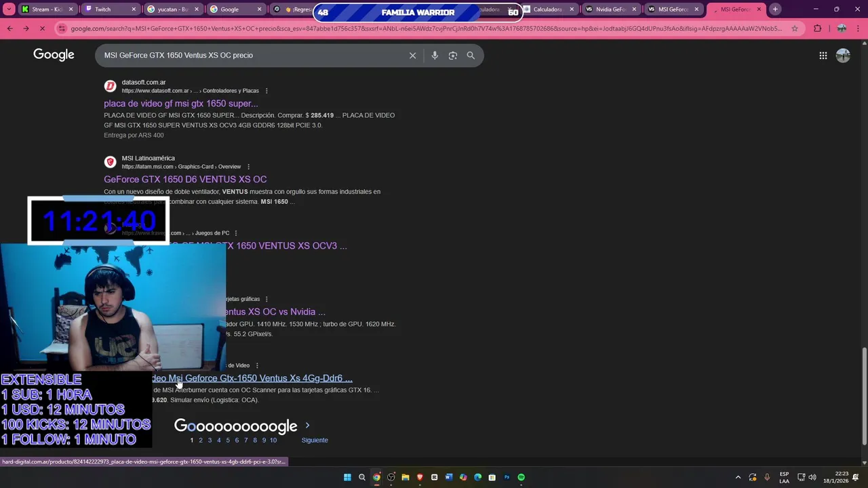Open the 'Ventus XS OC vs Nvidia' result
This screenshot has height=488, width=868.
click(275, 312)
